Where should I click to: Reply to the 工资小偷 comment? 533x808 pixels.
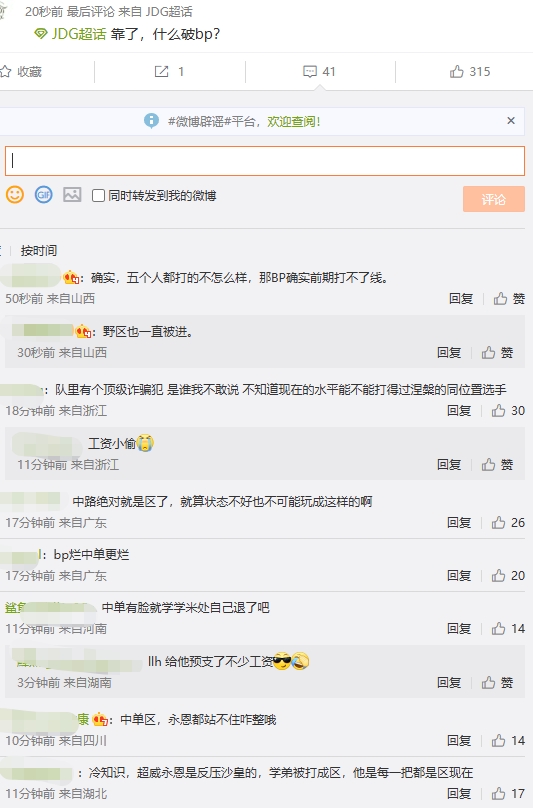[449, 465]
